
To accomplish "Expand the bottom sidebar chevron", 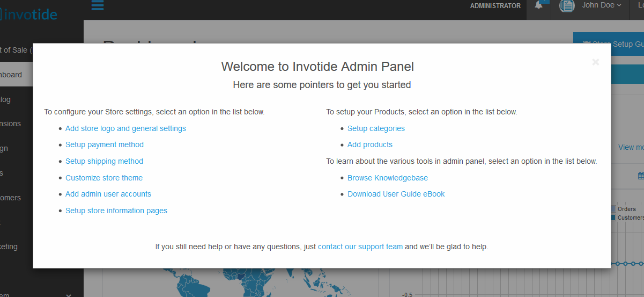I will tap(68, 294).
